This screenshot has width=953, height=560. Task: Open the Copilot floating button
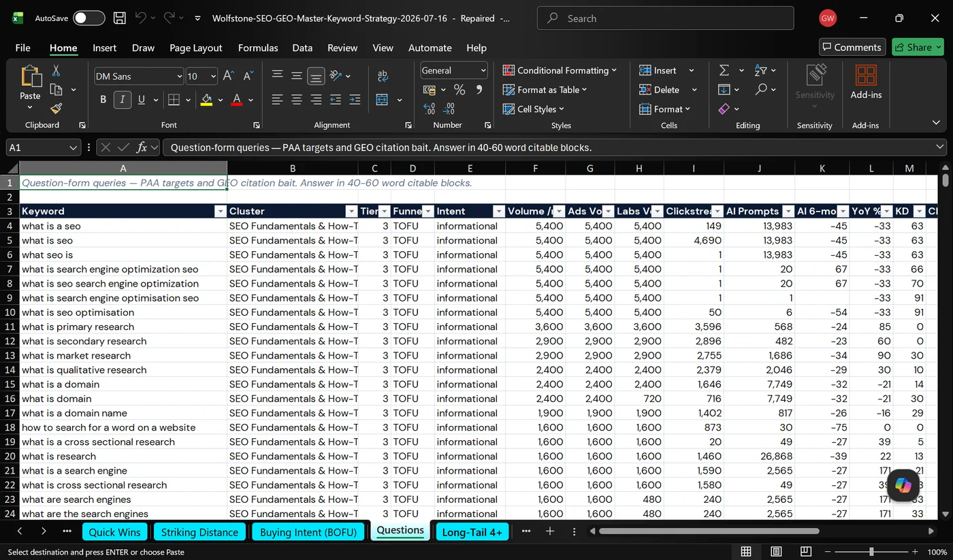(x=903, y=484)
